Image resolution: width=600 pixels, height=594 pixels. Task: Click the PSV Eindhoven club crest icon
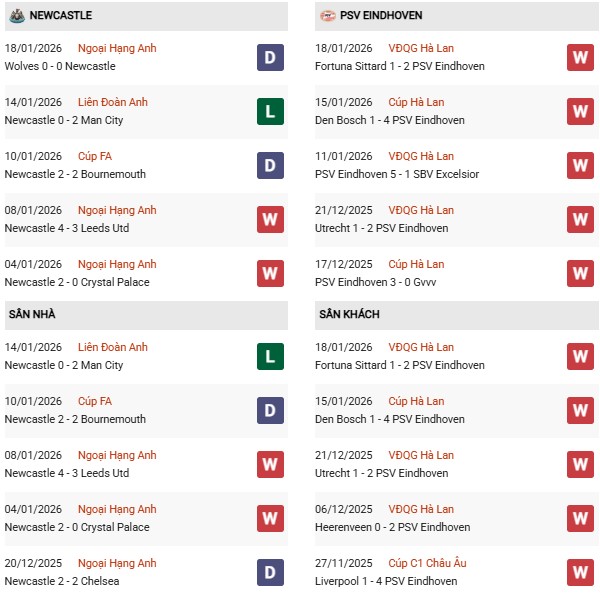tap(328, 15)
